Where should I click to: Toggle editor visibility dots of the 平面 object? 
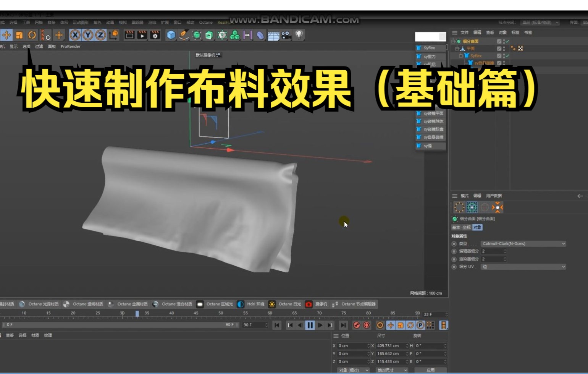point(504,49)
